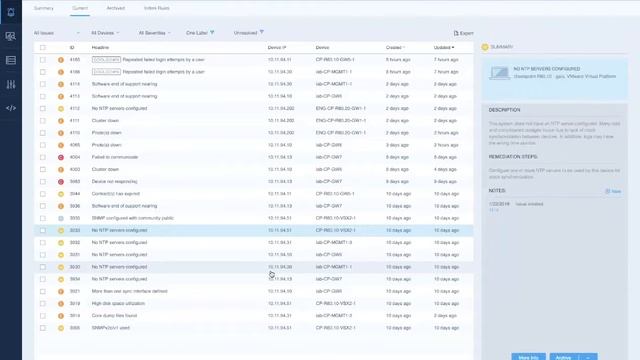This screenshot has width=640, height=360.
Task: Click severity icon of Process(es) down lab-CP-GW6 row
Action: (x=61, y=145)
